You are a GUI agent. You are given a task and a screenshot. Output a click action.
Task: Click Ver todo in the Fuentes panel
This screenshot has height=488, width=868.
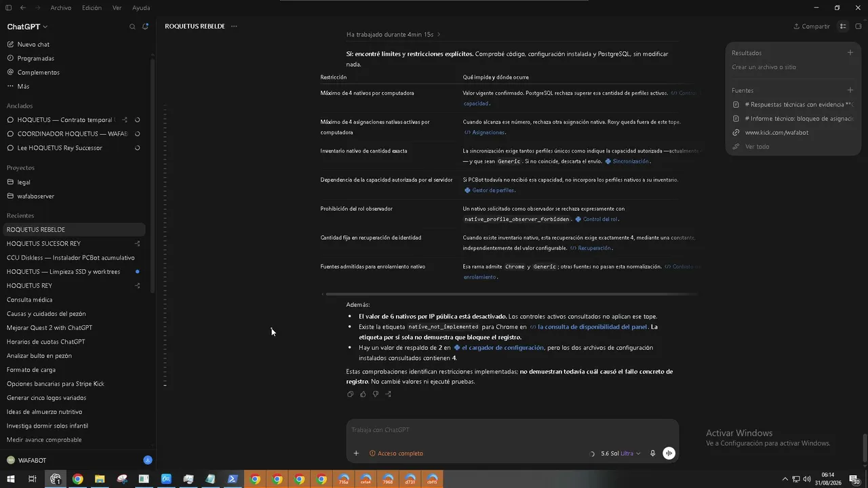[757, 146]
